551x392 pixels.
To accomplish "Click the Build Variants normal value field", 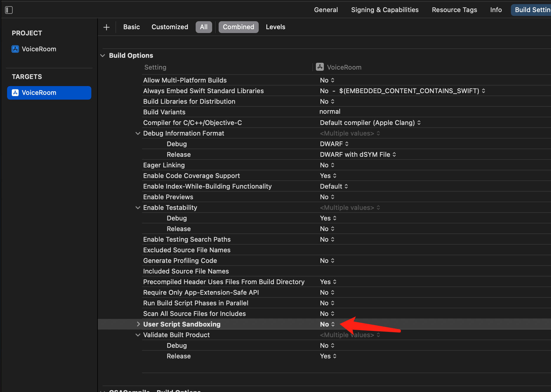I will click(330, 112).
